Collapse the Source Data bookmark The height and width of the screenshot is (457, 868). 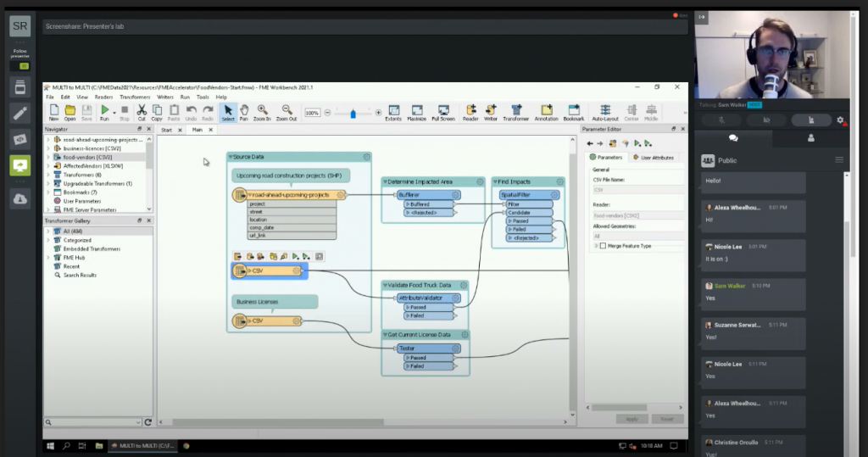[x=231, y=157]
